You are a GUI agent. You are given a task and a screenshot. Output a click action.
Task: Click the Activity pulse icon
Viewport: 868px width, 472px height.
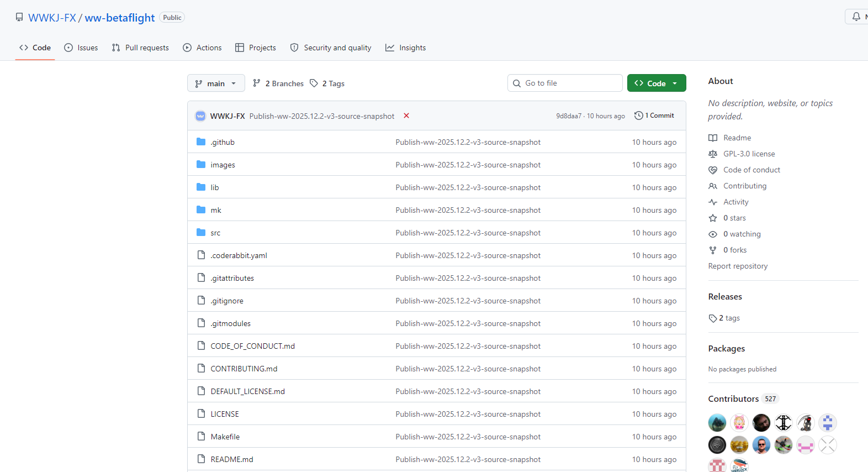click(x=713, y=202)
